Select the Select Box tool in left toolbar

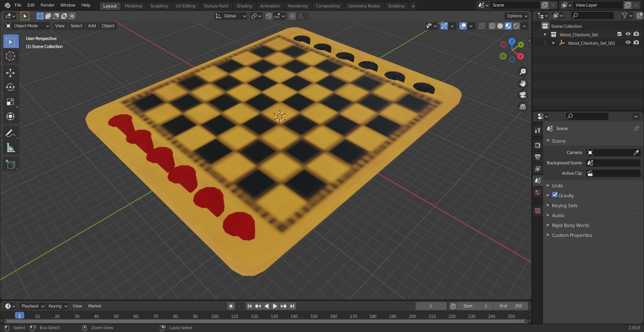coord(10,41)
